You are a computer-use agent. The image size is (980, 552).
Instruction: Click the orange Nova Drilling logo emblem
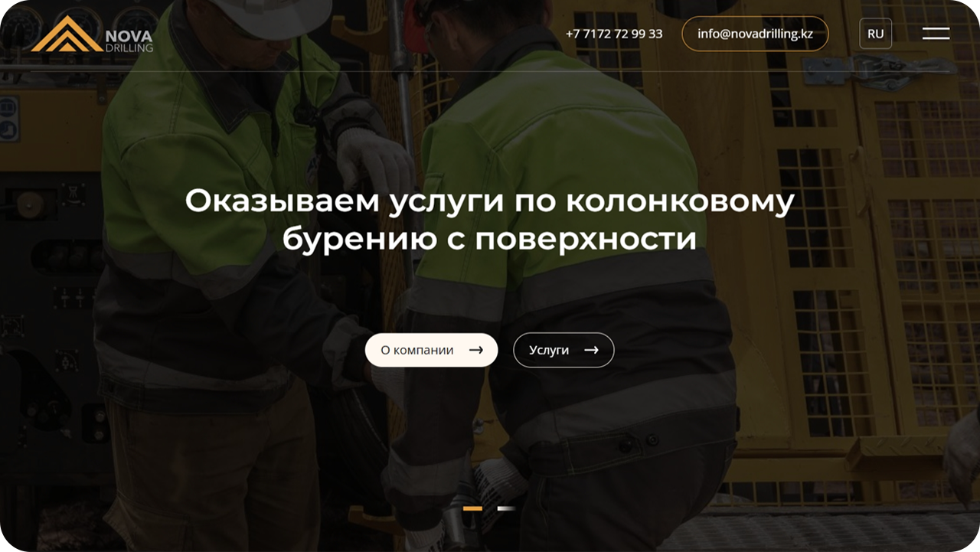66,34
